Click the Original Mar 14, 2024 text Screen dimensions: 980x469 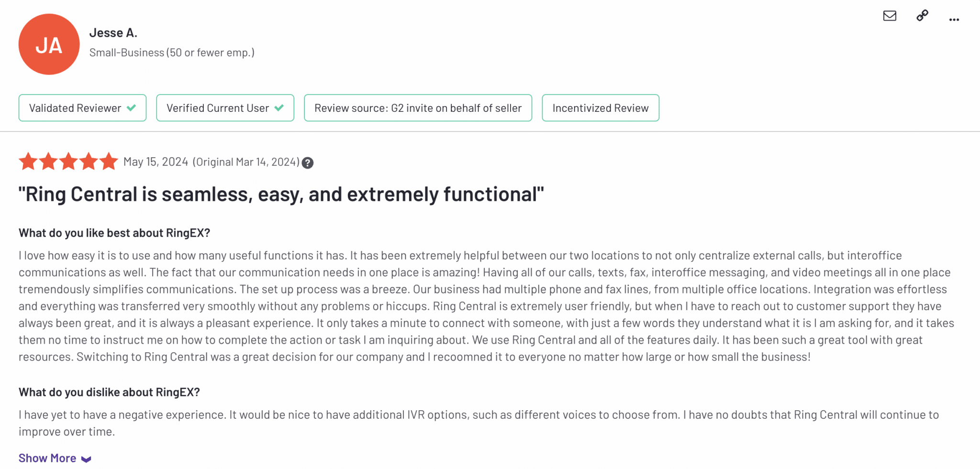[246, 162]
